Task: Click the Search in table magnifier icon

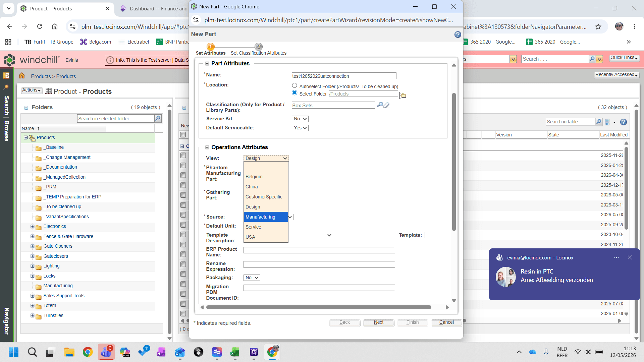Action: click(x=599, y=122)
